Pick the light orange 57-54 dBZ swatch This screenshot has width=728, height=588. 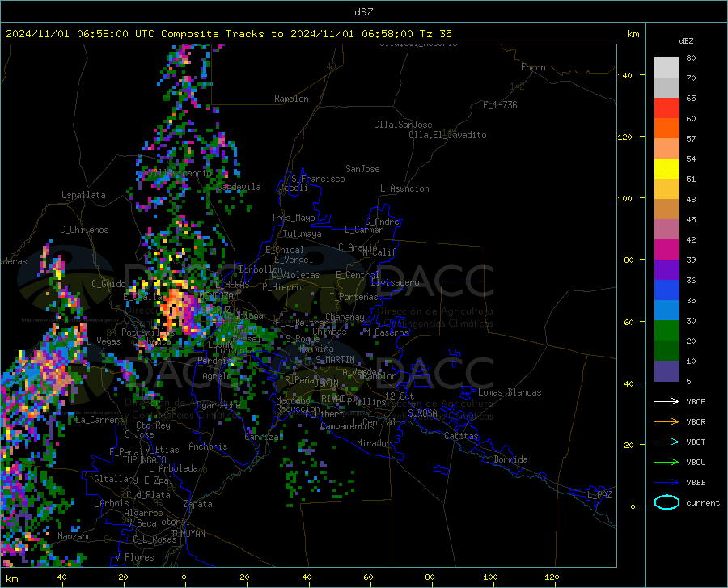point(667,149)
